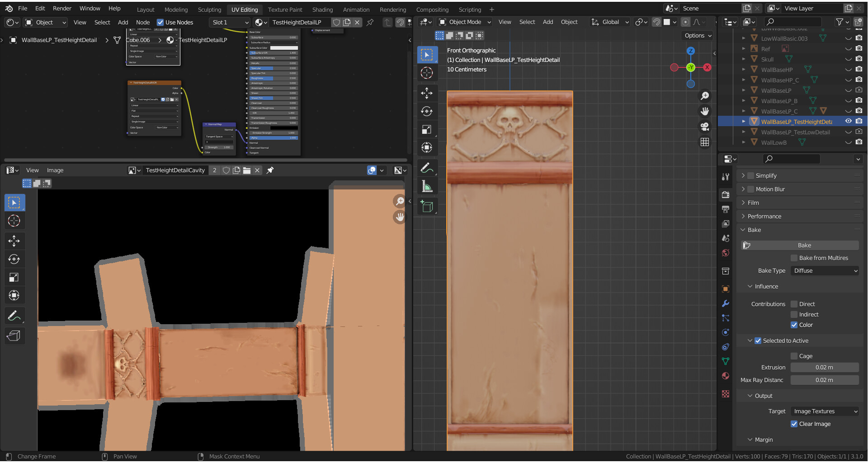Image resolution: width=868 pixels, height=463 pixels.
Task: Open World Properties
Action: click(726, 253)
